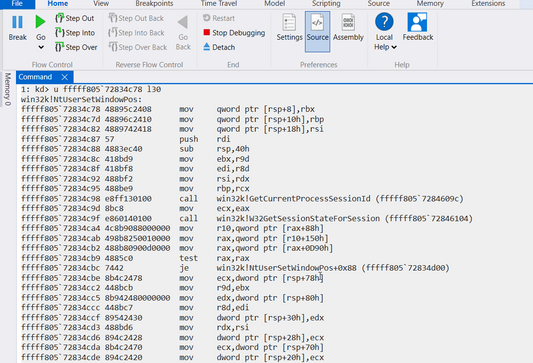
Task: Click the 'sub rsp,40h' instruction line
Action: [135, 149]
